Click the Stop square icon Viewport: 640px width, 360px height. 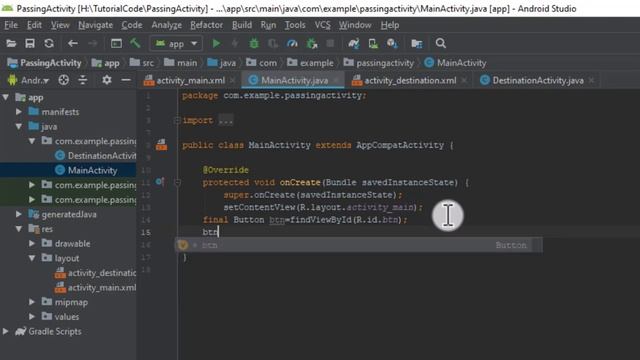[x=330, y=43]
